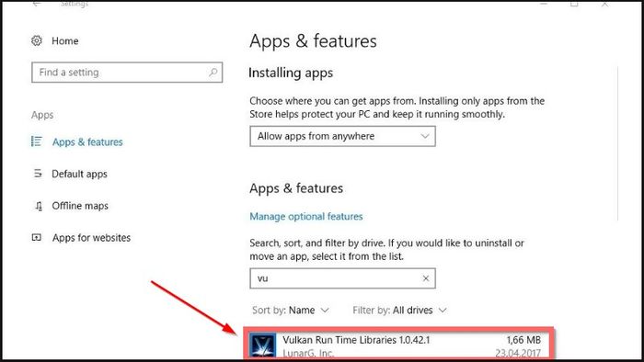The height and width of the screenshot is (362, 644).
Task: Click the Default apps icon
Action: click(38, 174)
